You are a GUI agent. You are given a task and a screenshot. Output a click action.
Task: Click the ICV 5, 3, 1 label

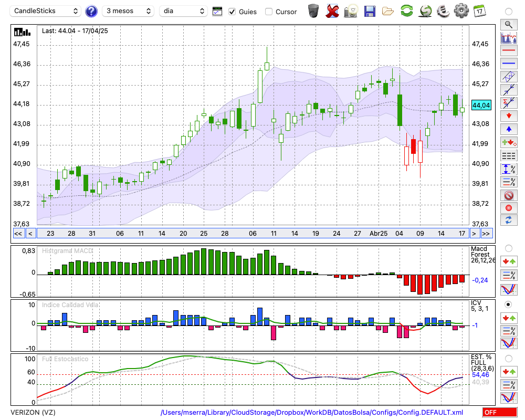tap(480, 306)
